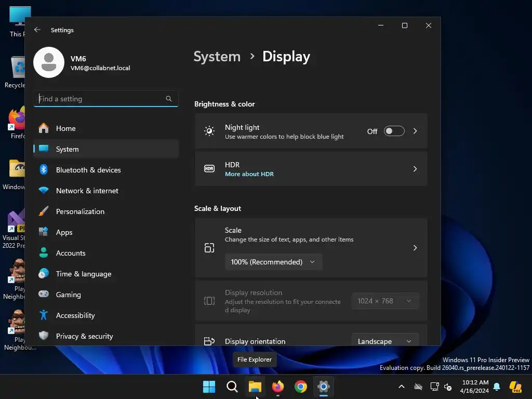The width and height of the screenshot is (532, 399).
Task: Launch Firefox from the taskbar
Action: point(278,387)
